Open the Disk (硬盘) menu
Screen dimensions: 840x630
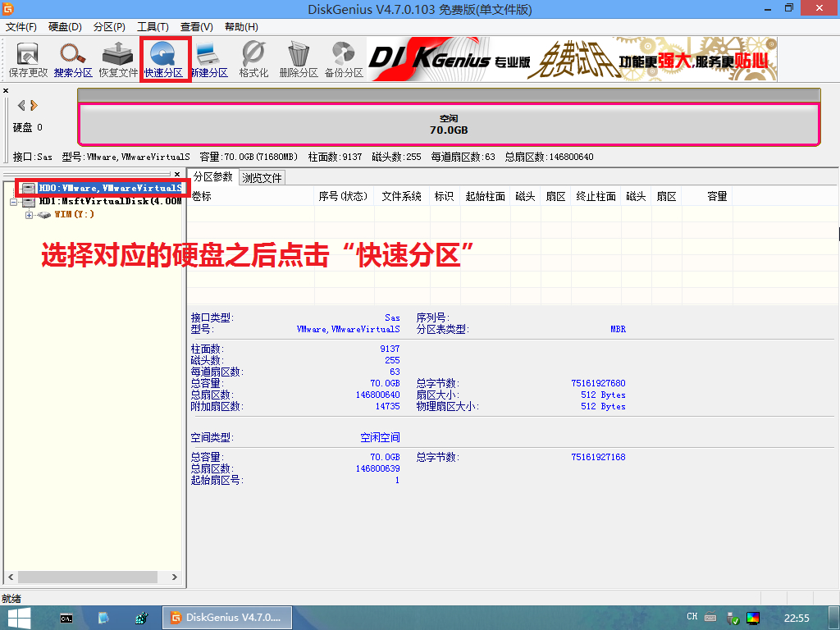point(65,27)
